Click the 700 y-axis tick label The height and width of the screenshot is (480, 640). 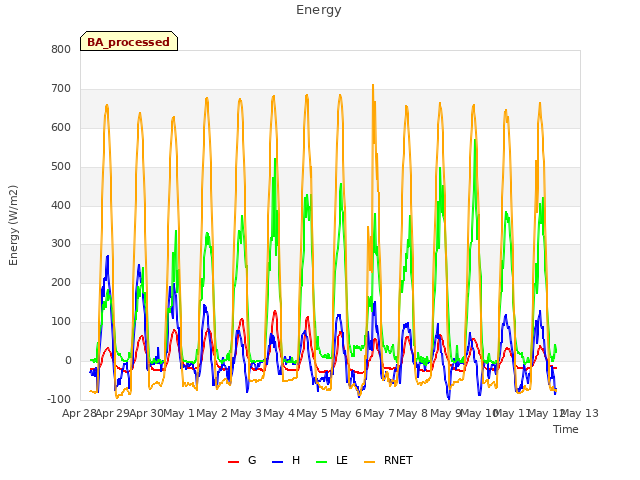pos(61,89)
